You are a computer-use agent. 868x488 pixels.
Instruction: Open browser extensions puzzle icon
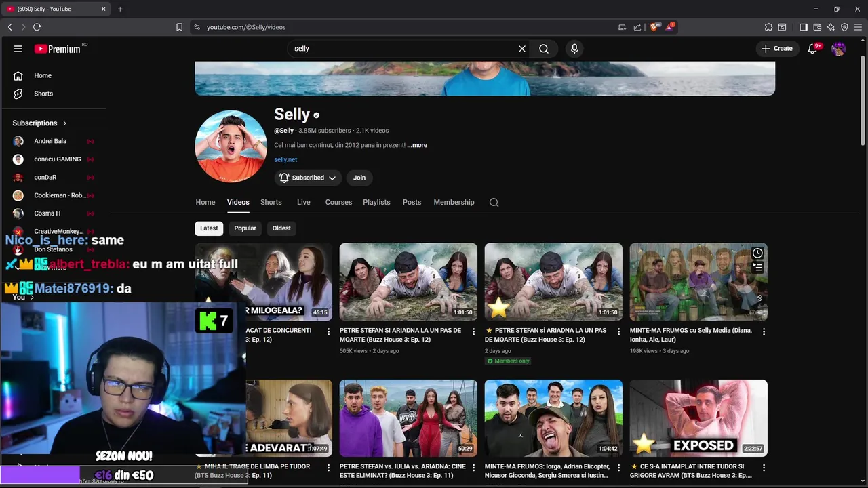(768, 27)
